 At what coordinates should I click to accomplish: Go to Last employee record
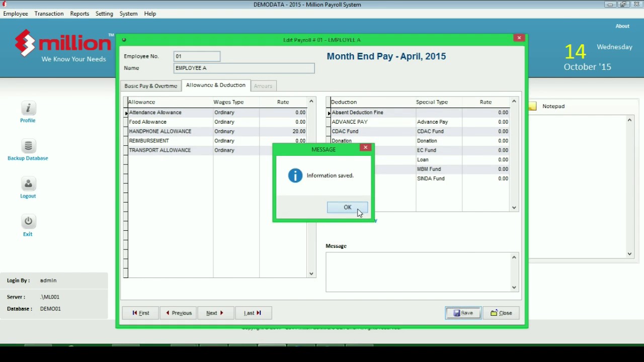point(254,313)
